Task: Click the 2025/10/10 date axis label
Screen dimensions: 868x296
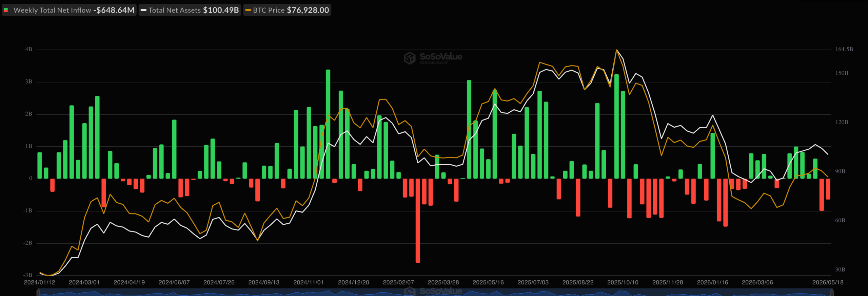Action: coord(623,282)
